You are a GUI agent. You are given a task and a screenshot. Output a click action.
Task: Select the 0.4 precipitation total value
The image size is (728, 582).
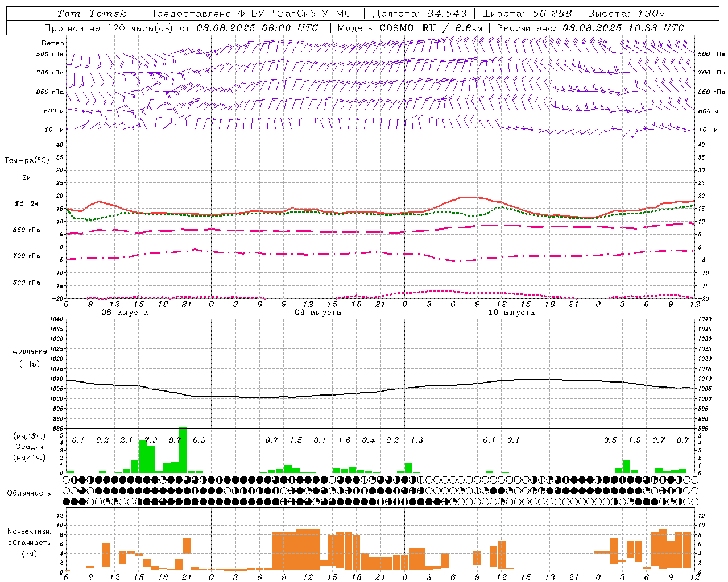click(x=369, y=440)
